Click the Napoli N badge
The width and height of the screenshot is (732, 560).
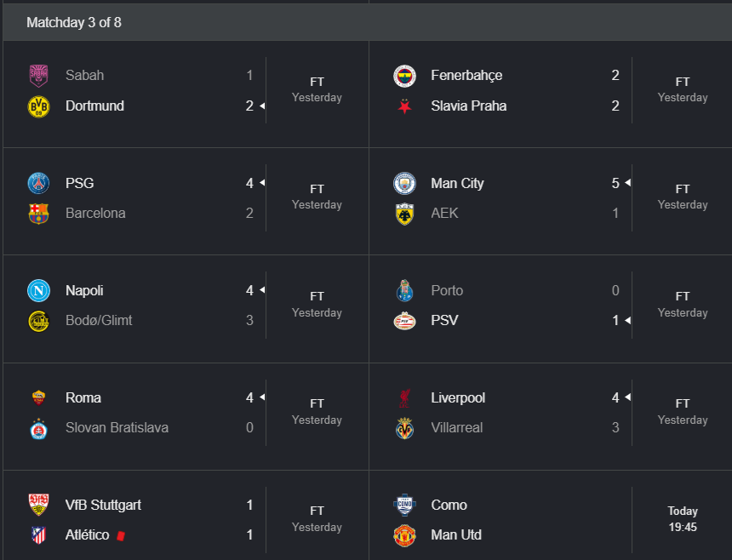click(39, 290)
